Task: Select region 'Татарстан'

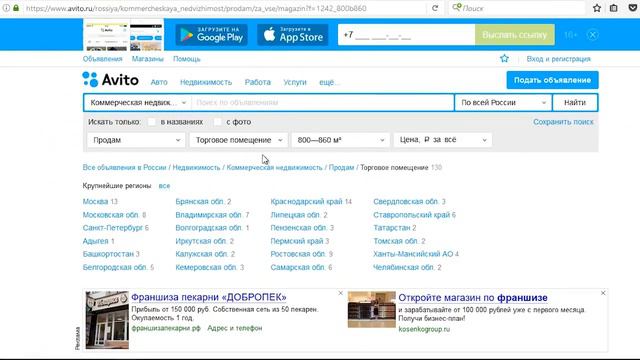Action: click(391, 228)
